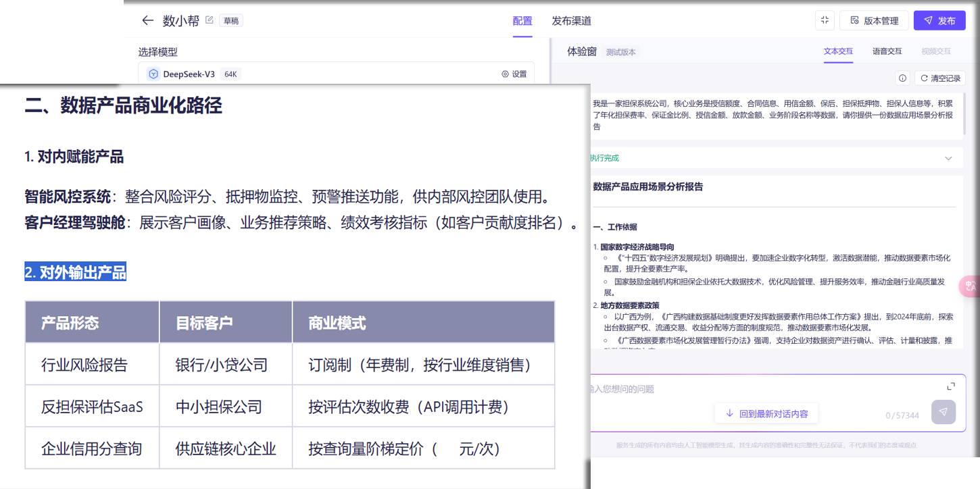Enable 语音交互 interaction mode
The image size is (980, 489).
coord(887,51)
